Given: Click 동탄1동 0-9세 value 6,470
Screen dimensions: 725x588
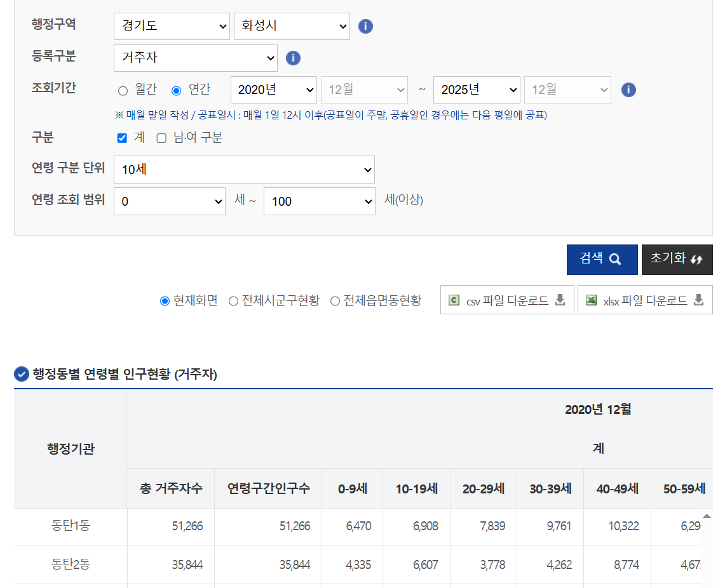Looking at the screenshot, I should click(358, 526).
